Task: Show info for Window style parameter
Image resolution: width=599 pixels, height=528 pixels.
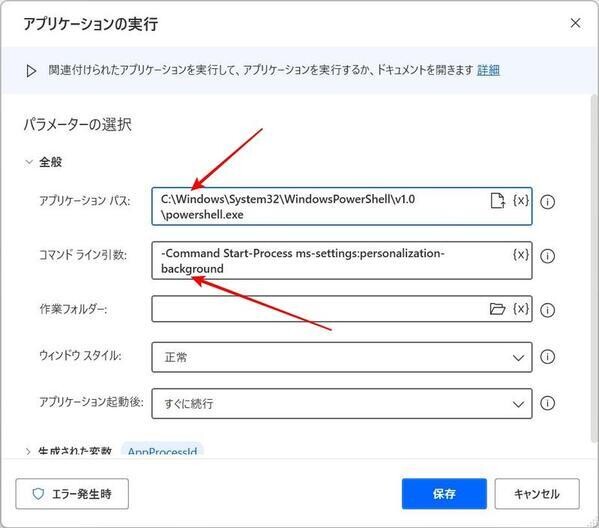Action: [x=547, y=356]
